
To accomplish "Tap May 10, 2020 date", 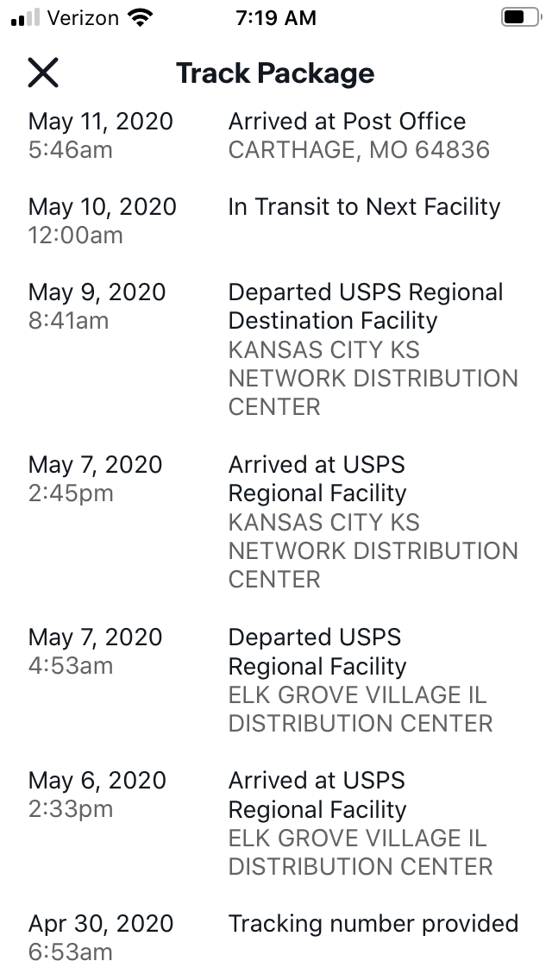I will tap(103, 207).
